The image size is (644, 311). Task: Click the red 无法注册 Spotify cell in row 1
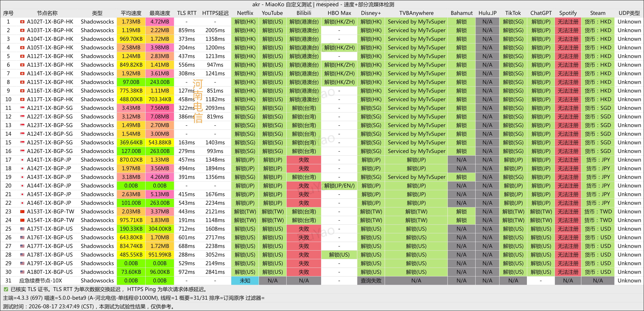click(x=568, y=22)
